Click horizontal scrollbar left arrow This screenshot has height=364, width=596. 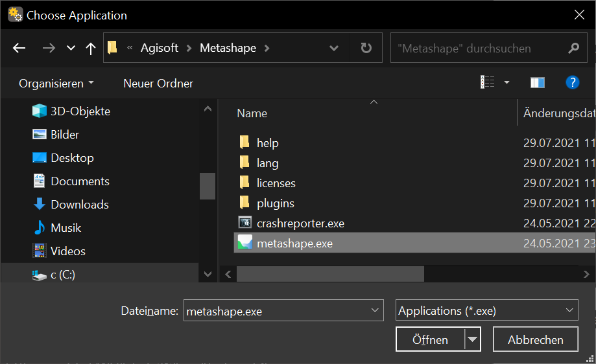point(228,274)
